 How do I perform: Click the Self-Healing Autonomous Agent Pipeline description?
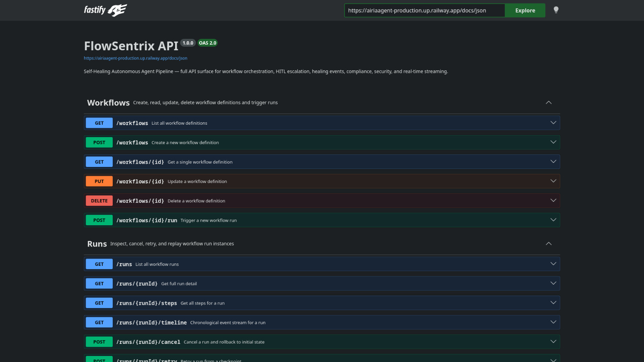pos(266,72)
